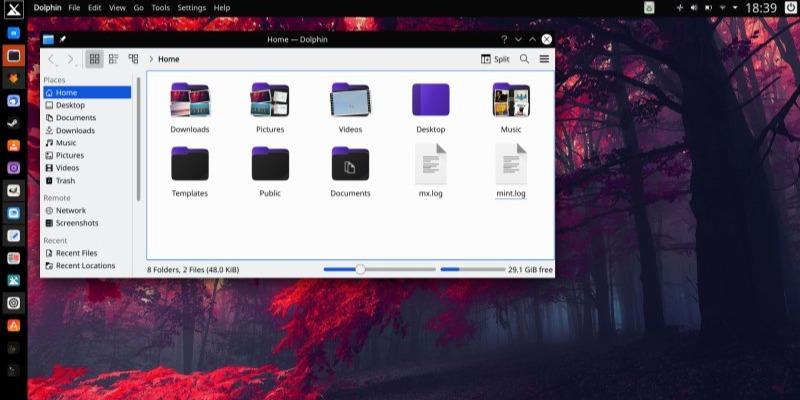Open the File menu
This screenshot has height=400, width=800.
[74, 8]
